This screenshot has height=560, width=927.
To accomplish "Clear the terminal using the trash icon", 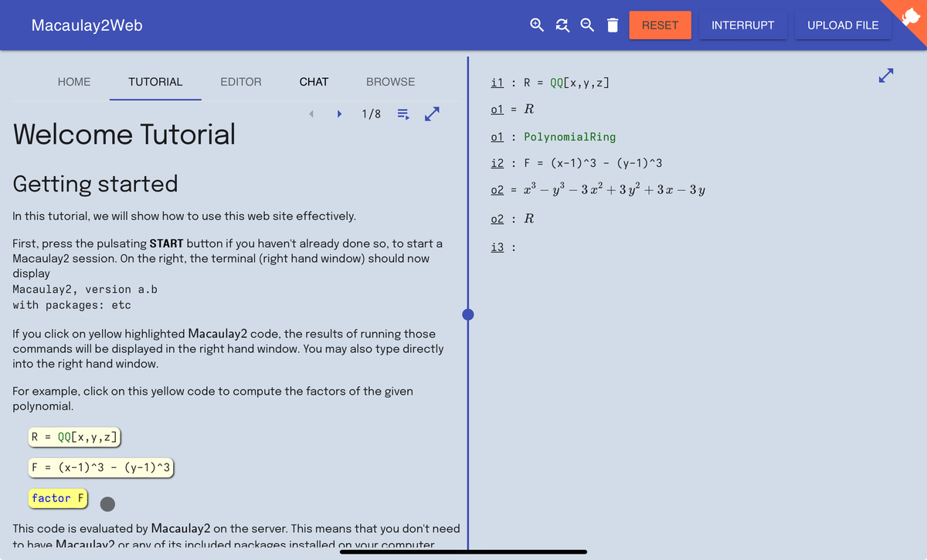I will (612, 25).
